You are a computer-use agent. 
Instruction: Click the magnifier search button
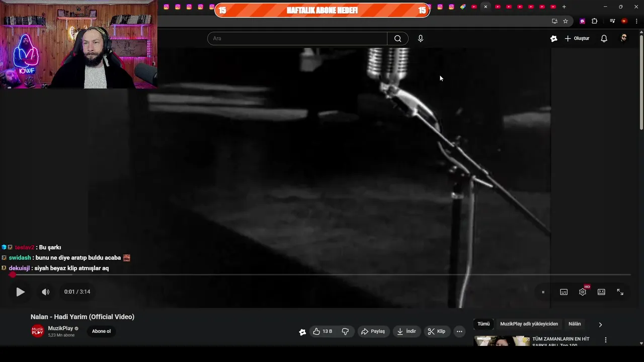coord(398,38)
